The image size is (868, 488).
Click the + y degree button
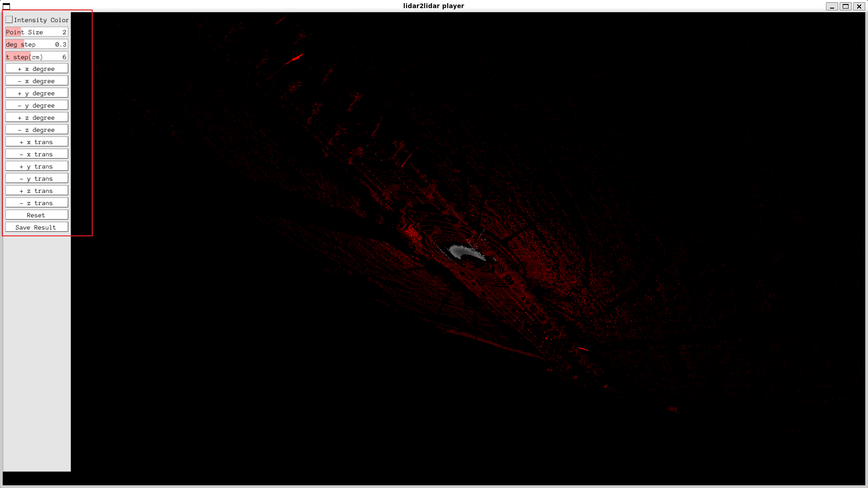pyautogui.click(x=37, y=93)
